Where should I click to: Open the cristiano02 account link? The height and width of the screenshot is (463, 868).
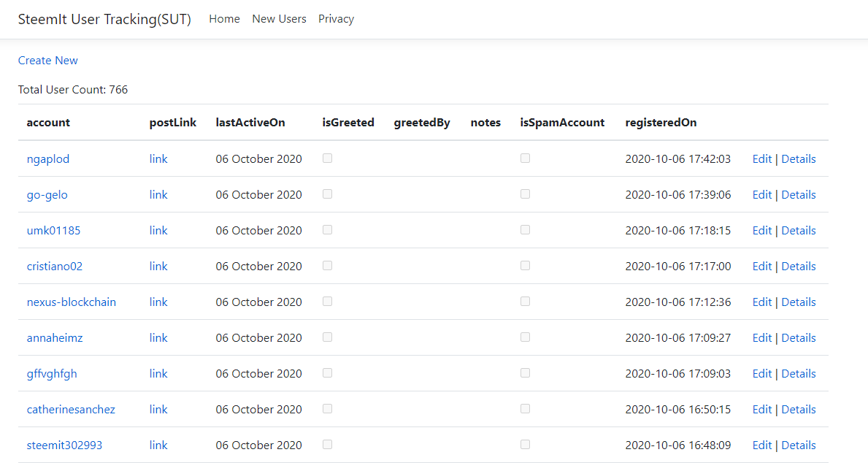55,267
